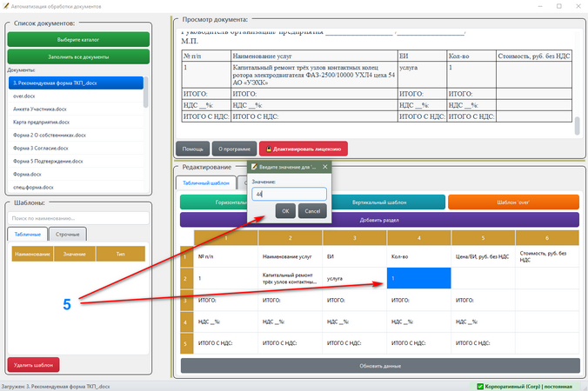Click the app icon in title bar

point(5,6)
